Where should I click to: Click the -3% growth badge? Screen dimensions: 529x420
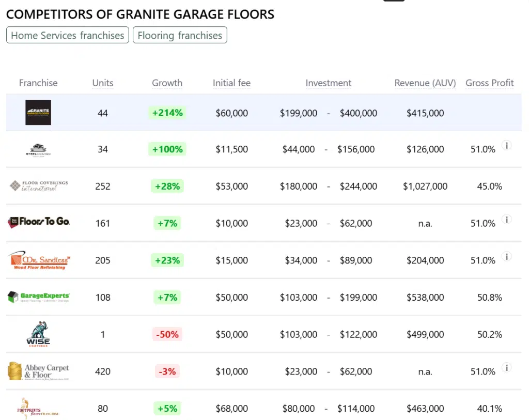(x=167, y=371)
